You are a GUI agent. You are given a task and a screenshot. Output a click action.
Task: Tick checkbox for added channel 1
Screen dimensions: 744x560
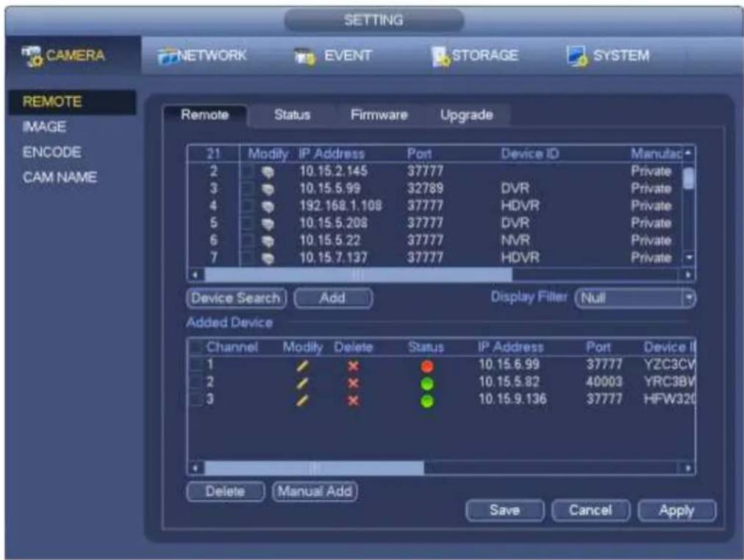pyautogui.click(x=196, y=365)
